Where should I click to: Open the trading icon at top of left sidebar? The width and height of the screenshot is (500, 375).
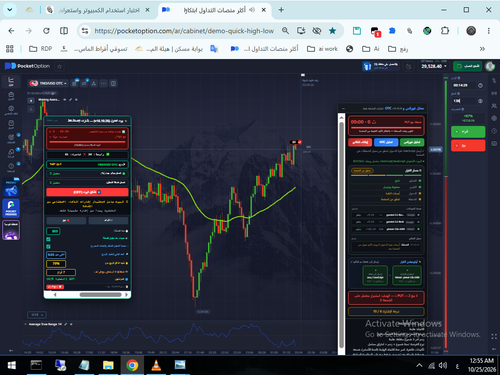[x=11, y=81]
